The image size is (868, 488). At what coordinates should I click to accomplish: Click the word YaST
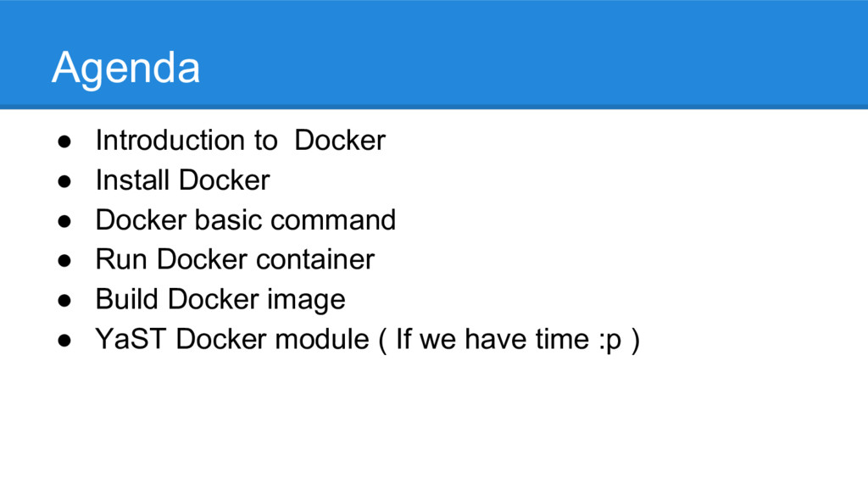pos(131,339)
